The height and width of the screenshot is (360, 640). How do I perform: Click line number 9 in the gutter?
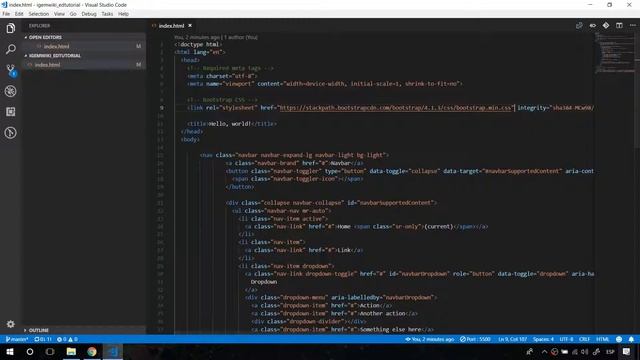162,108
